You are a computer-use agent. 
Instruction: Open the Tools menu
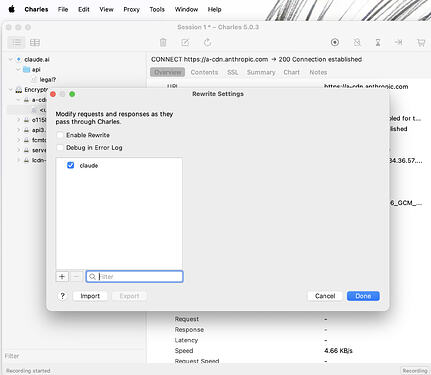point(157,9)
